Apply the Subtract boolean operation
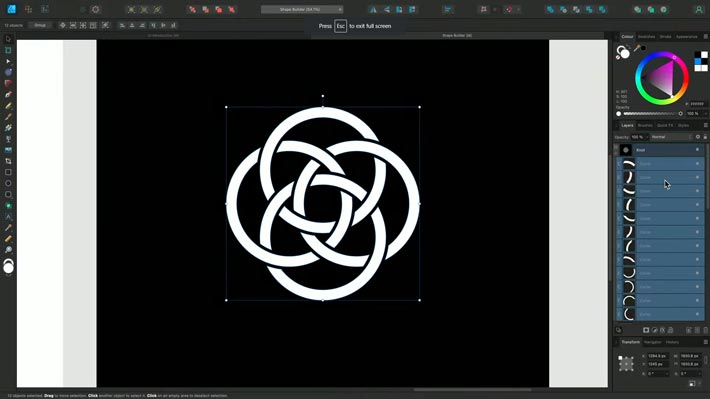 (x=563, y=9)
